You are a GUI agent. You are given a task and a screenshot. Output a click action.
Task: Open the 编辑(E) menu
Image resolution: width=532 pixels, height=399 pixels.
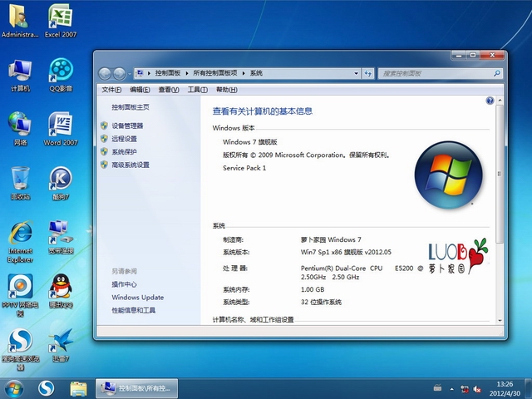(140, 90)
